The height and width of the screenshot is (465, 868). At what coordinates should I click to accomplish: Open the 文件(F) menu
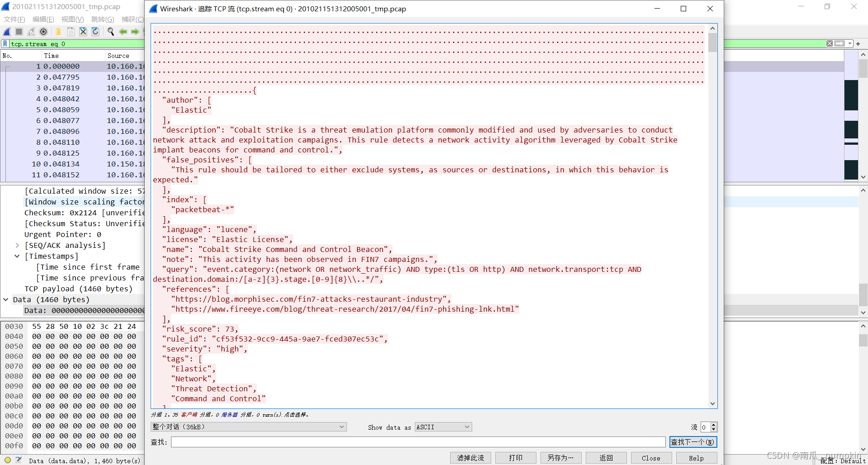[14, 19]
